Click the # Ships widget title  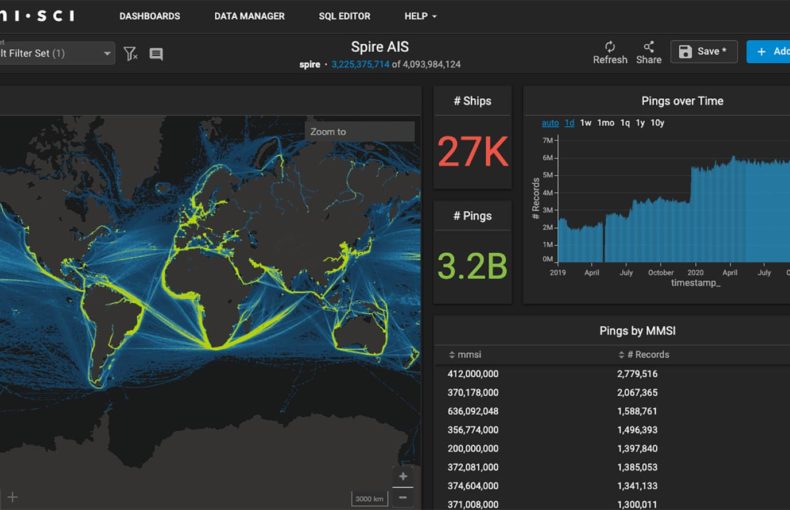pos(472,101)
